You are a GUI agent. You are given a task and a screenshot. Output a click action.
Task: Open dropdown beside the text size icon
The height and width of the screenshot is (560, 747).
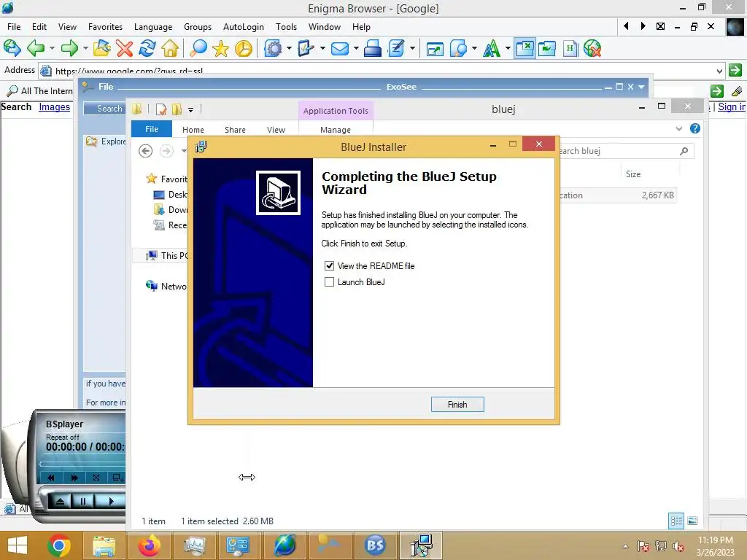(508, 48)
